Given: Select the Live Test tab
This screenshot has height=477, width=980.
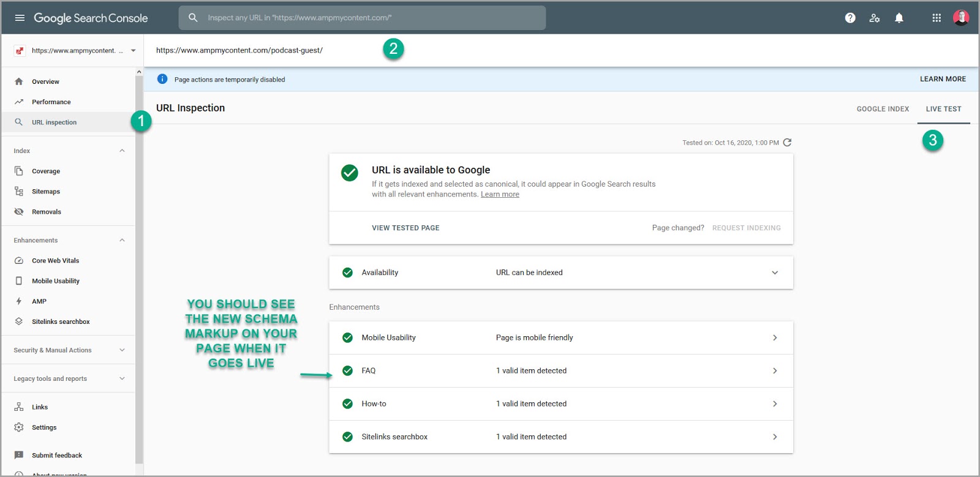Looking at the screenshot, I should 943,109.
